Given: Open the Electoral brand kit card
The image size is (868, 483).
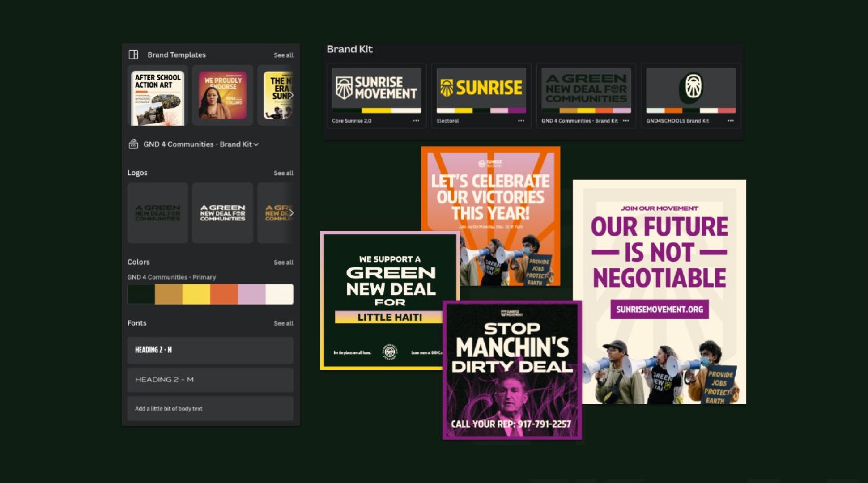Looking at the screenshot, I should pyautogui.click(x=481, y=95).
